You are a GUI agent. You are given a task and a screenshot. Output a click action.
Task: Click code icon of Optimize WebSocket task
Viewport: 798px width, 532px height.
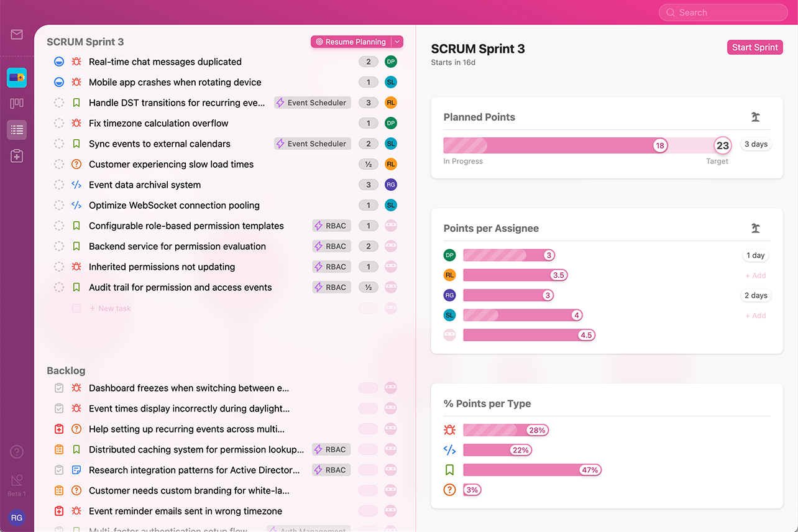(76, 205)
